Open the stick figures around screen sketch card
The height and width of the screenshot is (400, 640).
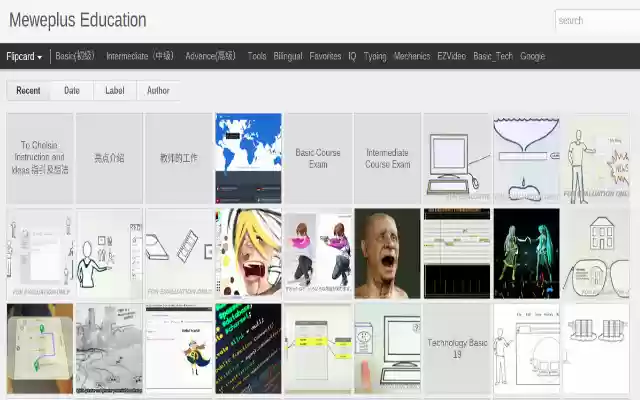tap(40, 253)
